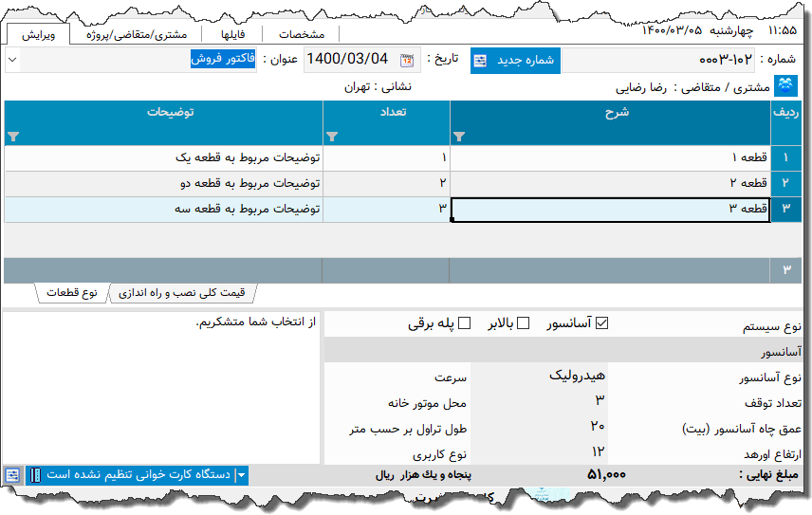Check the پله برقی checkbox
This screenshot has width=812, height=515.
point(465,323)
